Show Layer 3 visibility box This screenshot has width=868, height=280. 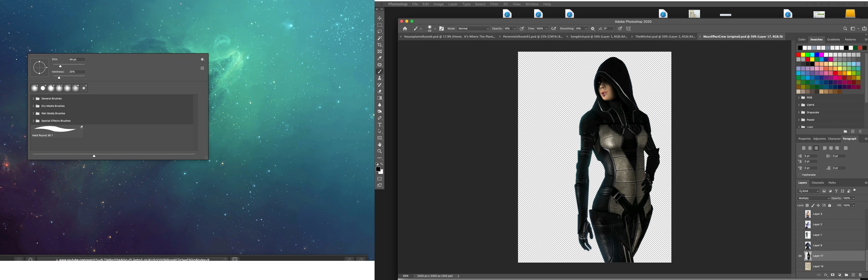coord(800,214)
